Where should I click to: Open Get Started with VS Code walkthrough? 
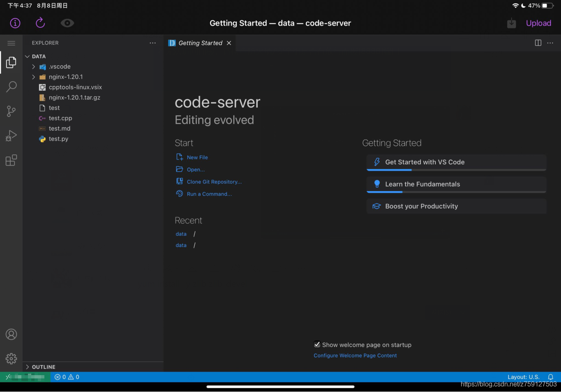(456, 162)
